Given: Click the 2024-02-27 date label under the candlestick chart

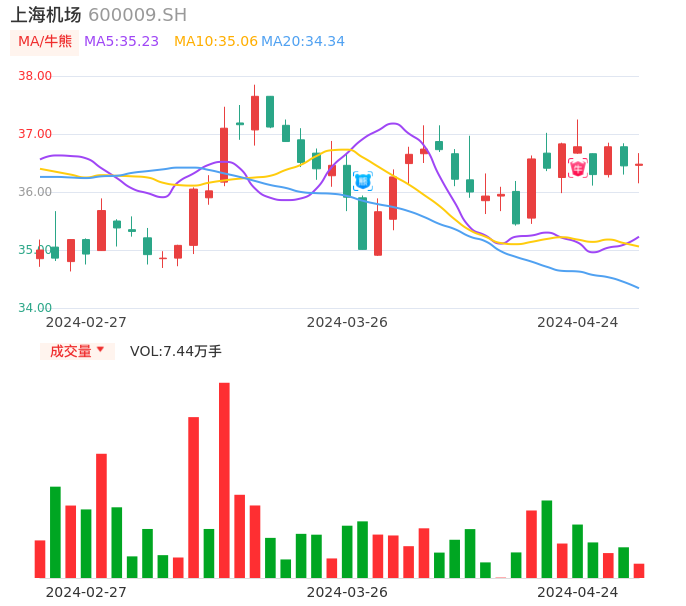Looking at the screenshot, I should tap(86, 322).
